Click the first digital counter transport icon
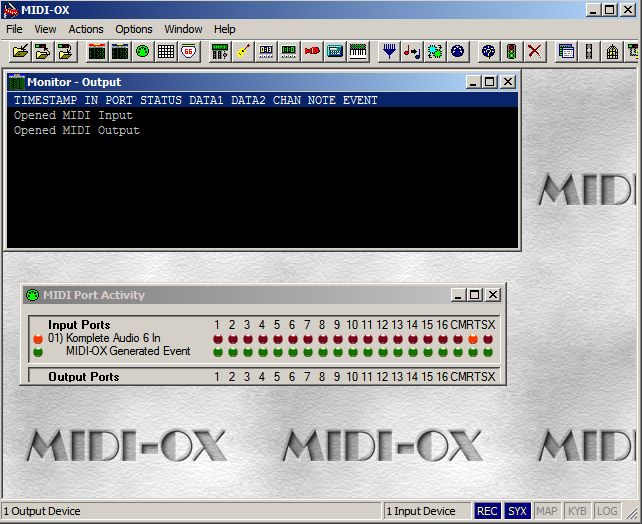The image size is (642, 524). point(266,52)
